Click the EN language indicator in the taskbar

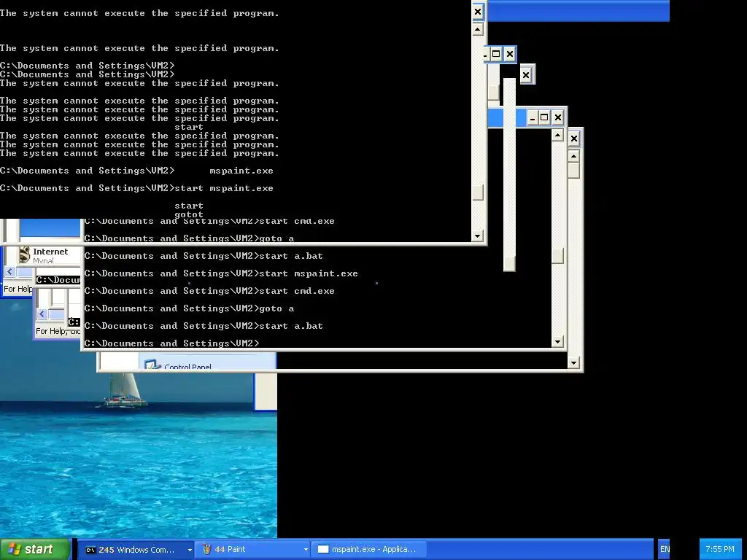664,550
